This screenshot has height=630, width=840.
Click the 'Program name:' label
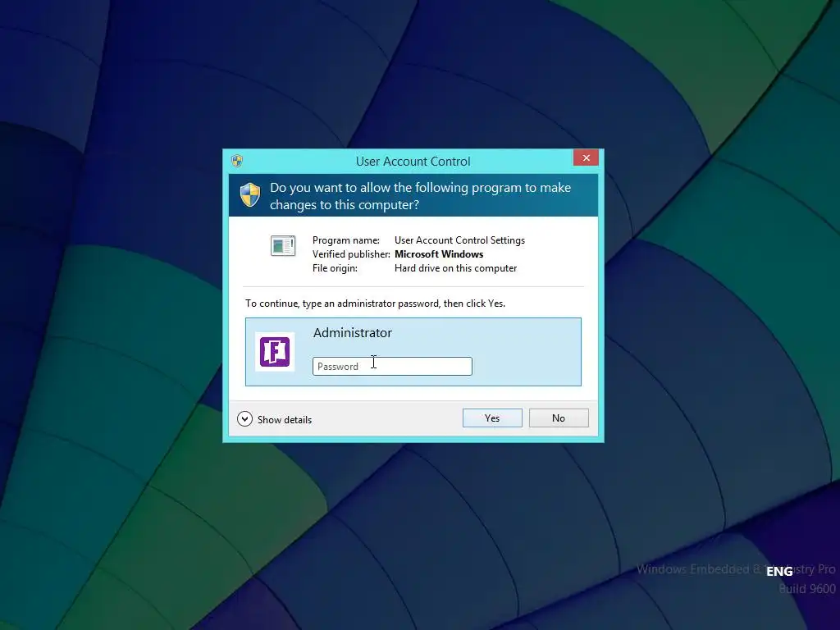pos(346,240)
